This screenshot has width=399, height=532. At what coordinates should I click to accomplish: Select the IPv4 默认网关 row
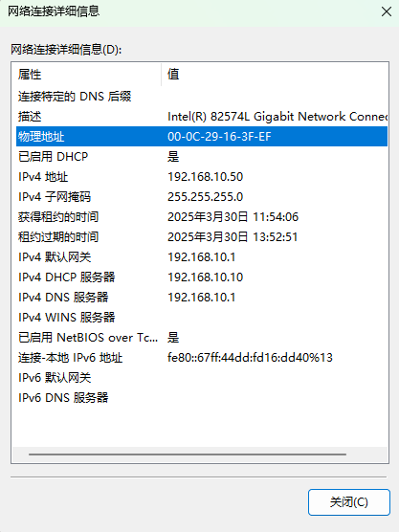pos(202,256)
